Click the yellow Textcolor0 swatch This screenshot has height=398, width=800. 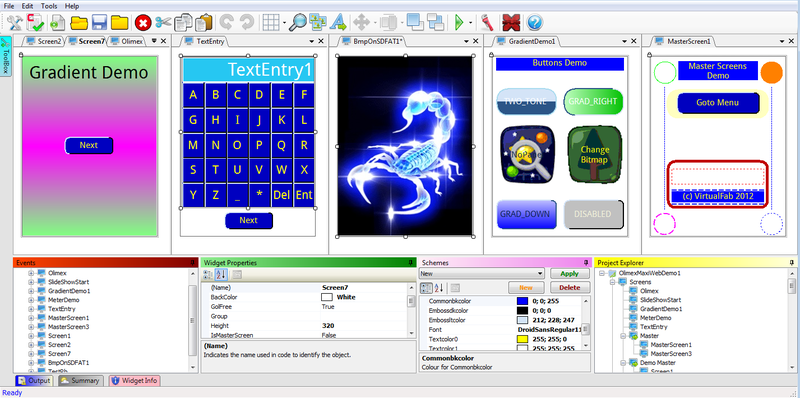click(522, 339)
